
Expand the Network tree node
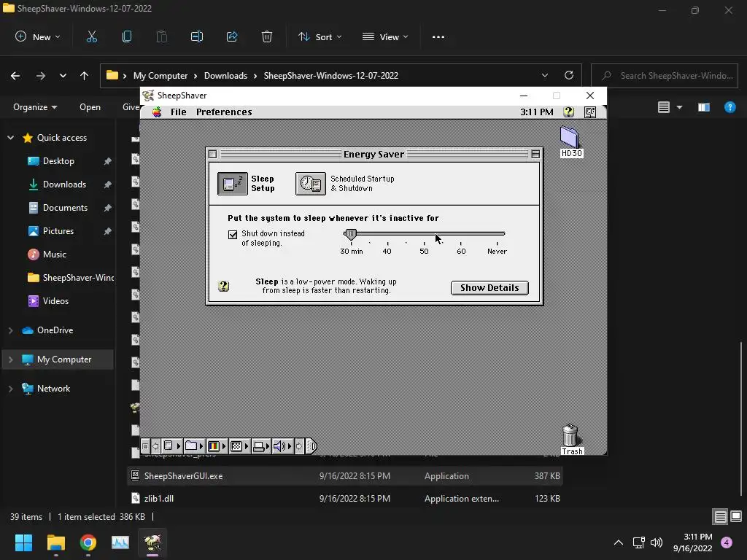10,389
